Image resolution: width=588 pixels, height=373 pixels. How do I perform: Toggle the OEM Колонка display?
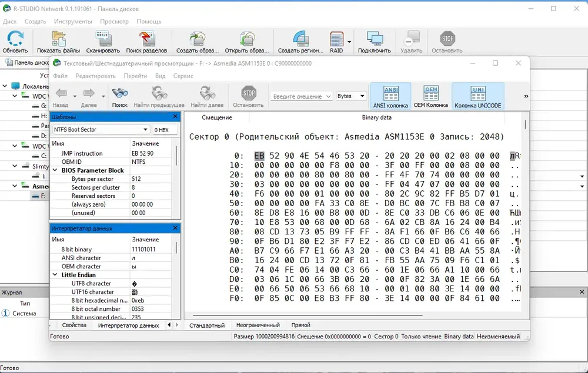click(431, 96)
